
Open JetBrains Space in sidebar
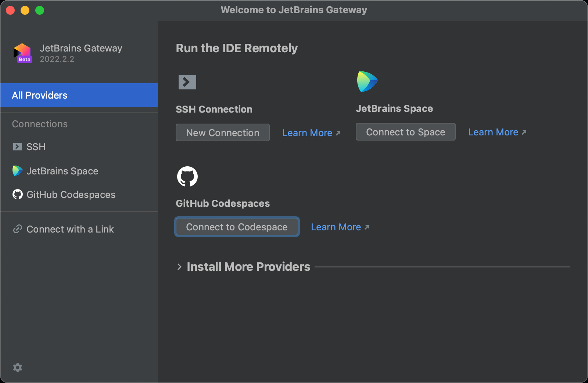coord(79,171)
